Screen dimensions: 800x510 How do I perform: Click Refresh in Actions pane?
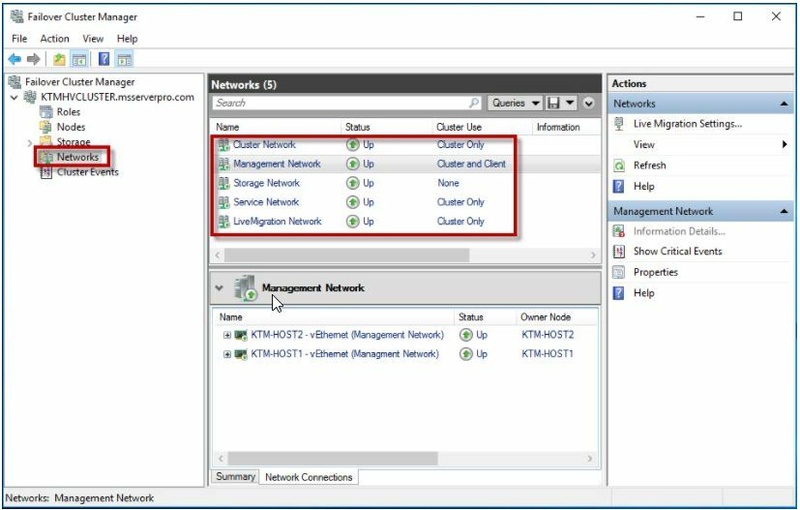pyautogui.click(x=649, y=165)
